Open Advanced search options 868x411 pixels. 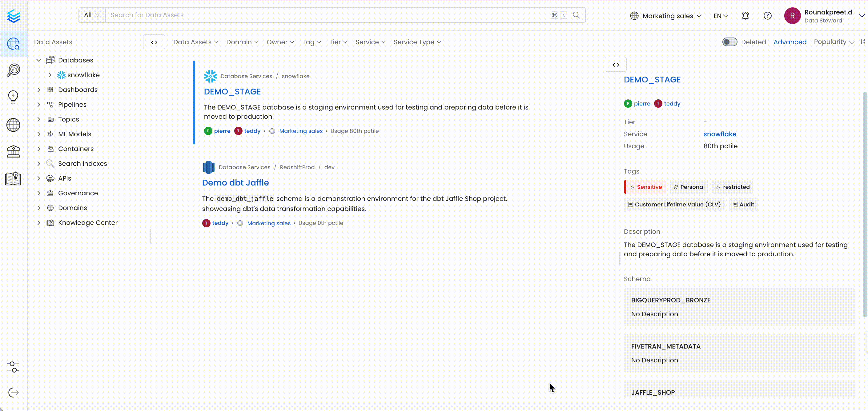(790, 42)
